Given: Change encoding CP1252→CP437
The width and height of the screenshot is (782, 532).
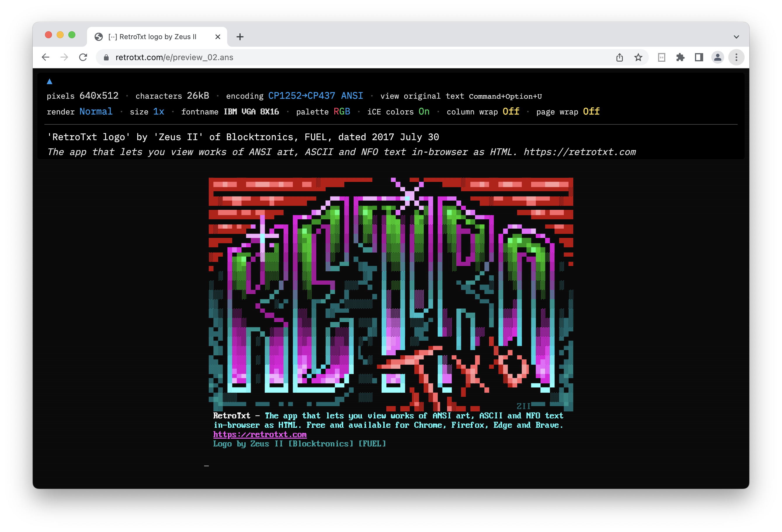Looking at the screenshot, I should [x=301, y=96].
